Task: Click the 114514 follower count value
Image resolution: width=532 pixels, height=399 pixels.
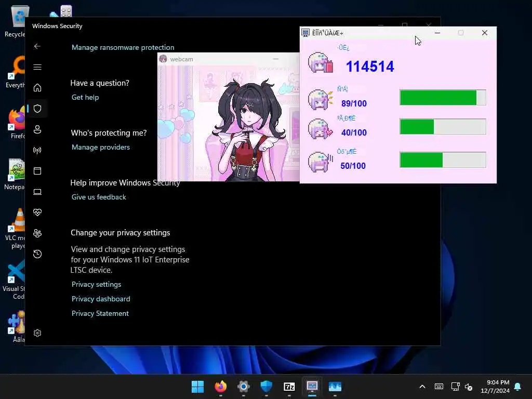Action: click(x=370, y=66)
